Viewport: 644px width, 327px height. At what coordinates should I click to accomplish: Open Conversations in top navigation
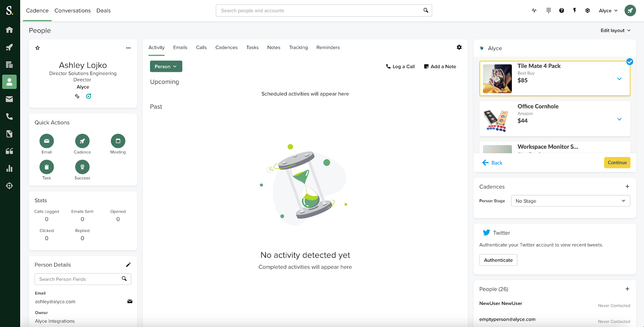coord(72,10)
